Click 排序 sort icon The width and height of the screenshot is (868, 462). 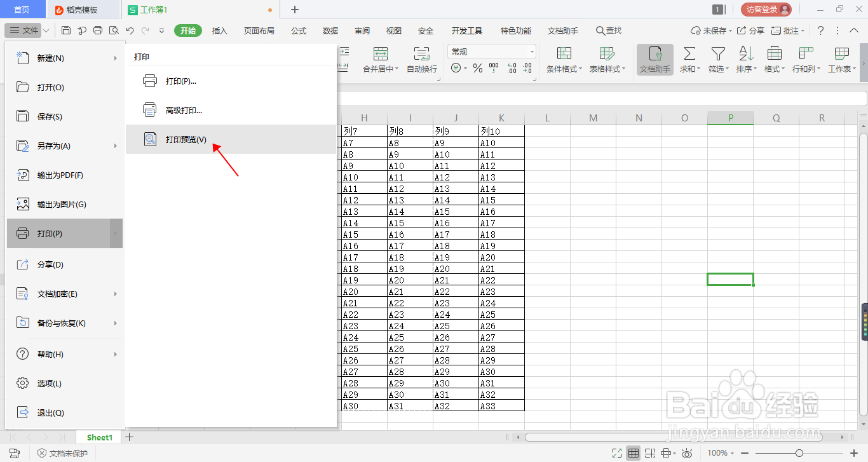tap(747, 53)
